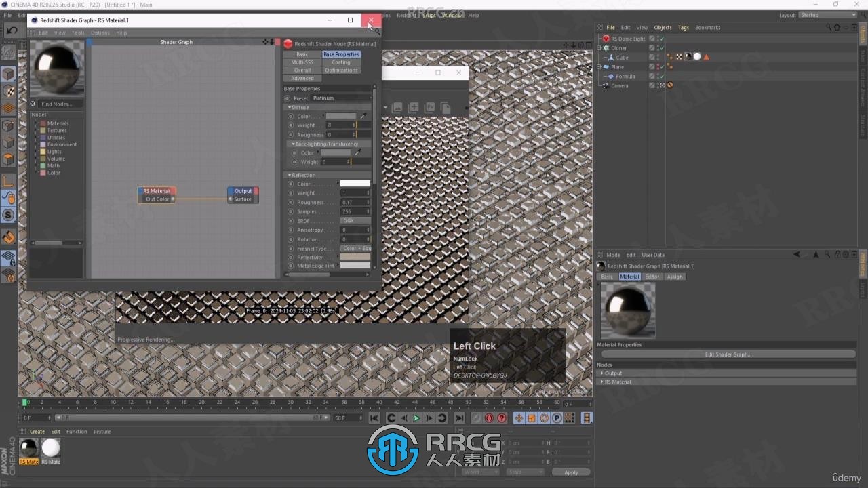Play the animation forward
Image resolution: width=868 pixels, height=488 pixels.
[416, 418]
